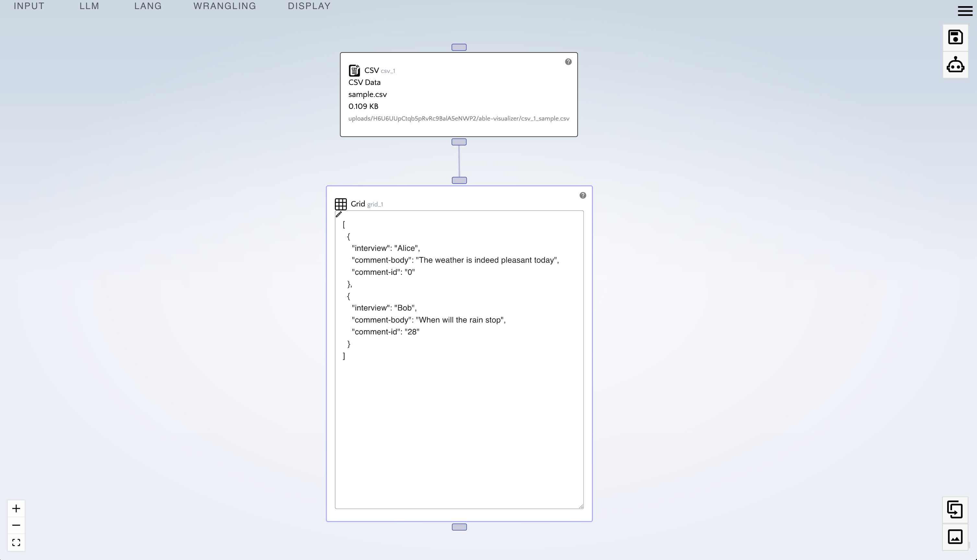Zoom in on the canvas
This screenshot has width=977, height=560.
click(x=16, y=508)
